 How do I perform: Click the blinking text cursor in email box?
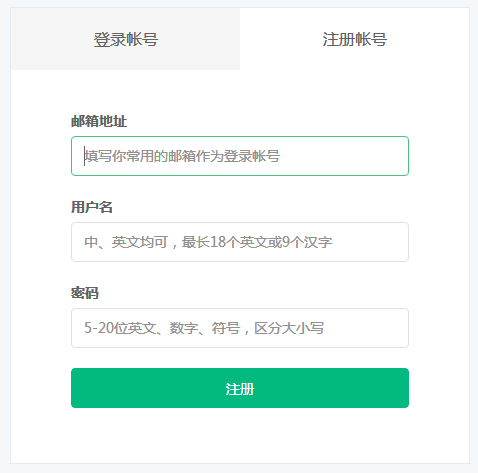84,156
